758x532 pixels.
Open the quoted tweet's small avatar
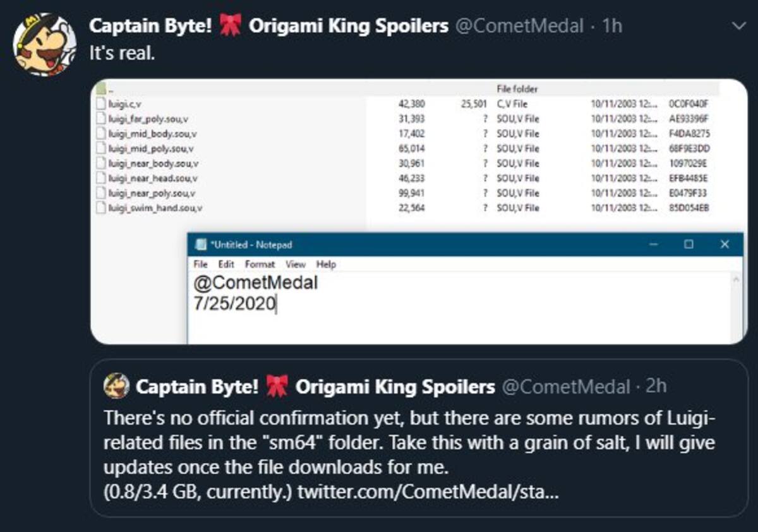coord(116,387)
